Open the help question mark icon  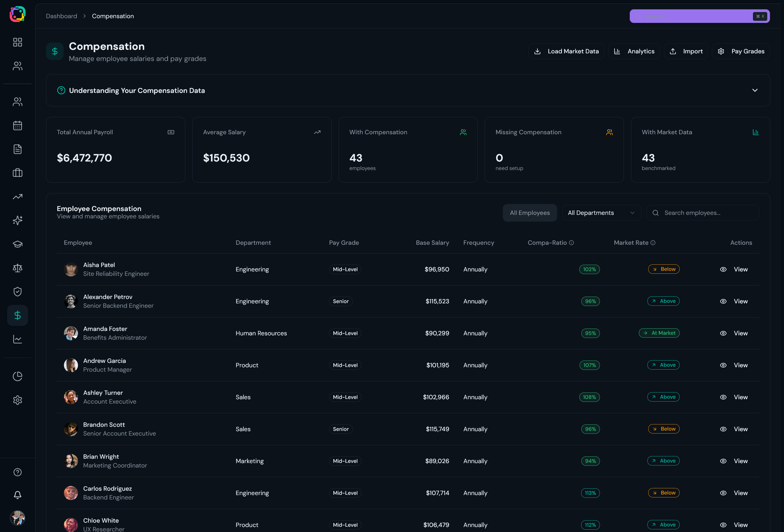point(18,472)
